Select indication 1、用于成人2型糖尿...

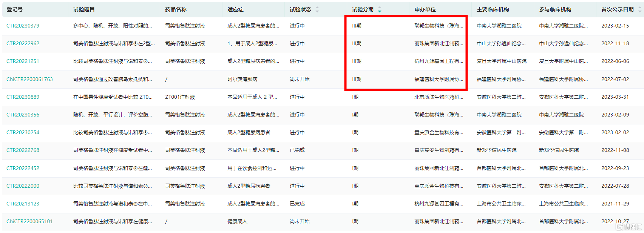[x=252, y=43]
